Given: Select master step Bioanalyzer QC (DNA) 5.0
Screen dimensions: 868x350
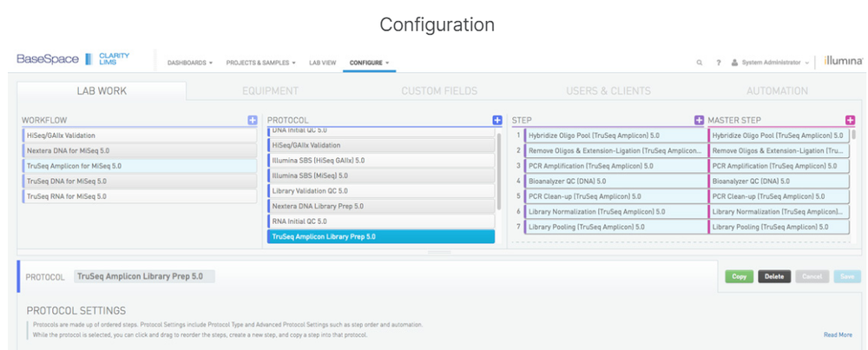Looking at the screenshot, I should click(x=779, y=182).
